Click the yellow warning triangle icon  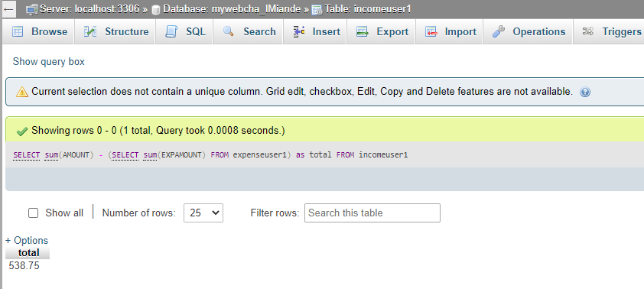pos(22,92)
